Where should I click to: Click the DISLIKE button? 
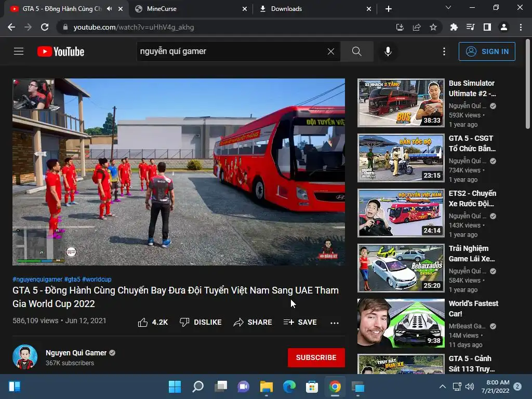(x=200, y=322)
